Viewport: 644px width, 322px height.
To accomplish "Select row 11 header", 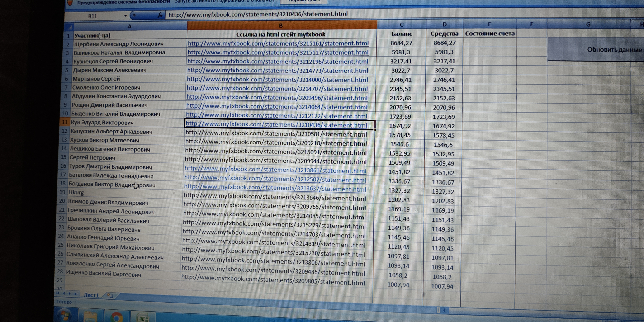I will tap(65, 122).
